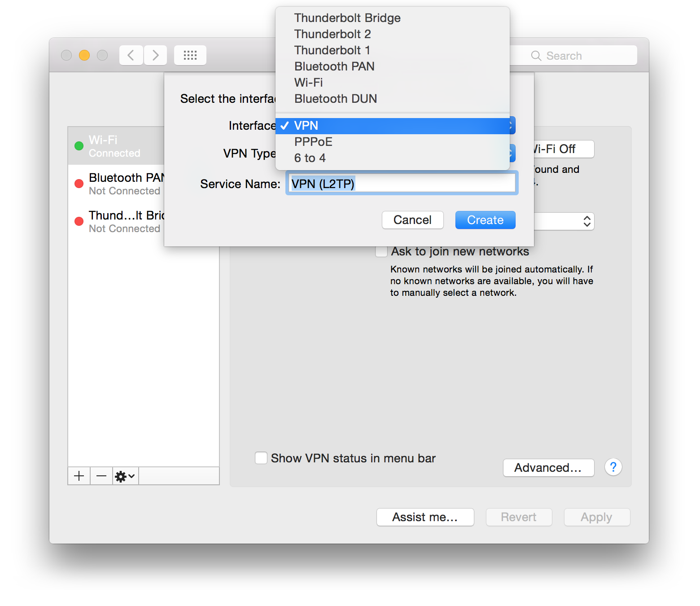Cancel the new service dialog
Viewport: 700px width, 606px height.
pos(413,220)
